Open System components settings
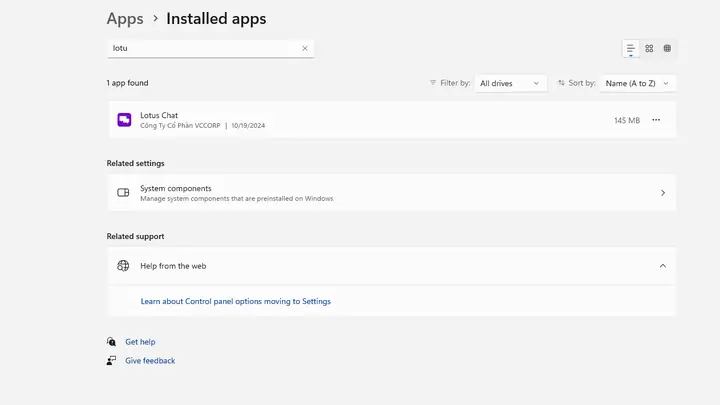This screenshot has width=720, height=405. (x=392, y=193)
